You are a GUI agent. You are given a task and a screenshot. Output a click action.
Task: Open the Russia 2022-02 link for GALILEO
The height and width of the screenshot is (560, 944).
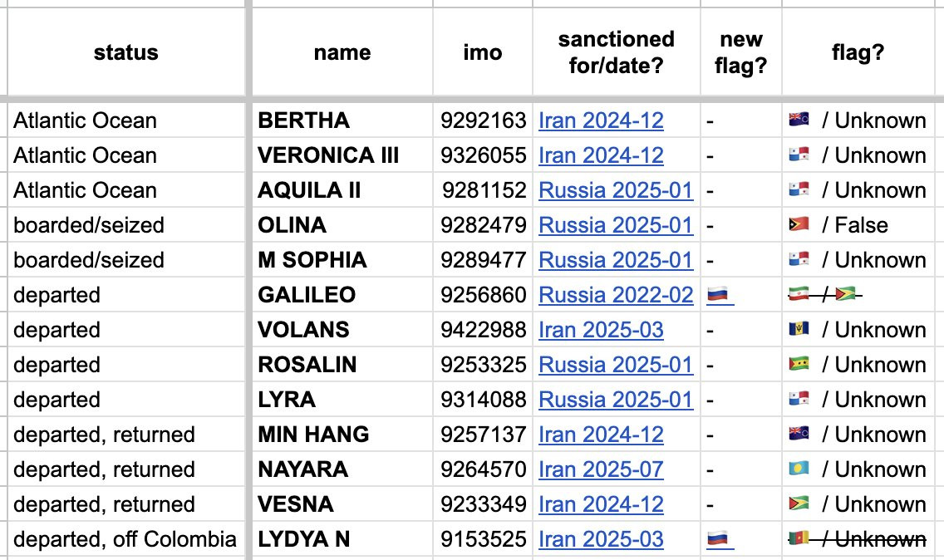(x=616, y=295)
